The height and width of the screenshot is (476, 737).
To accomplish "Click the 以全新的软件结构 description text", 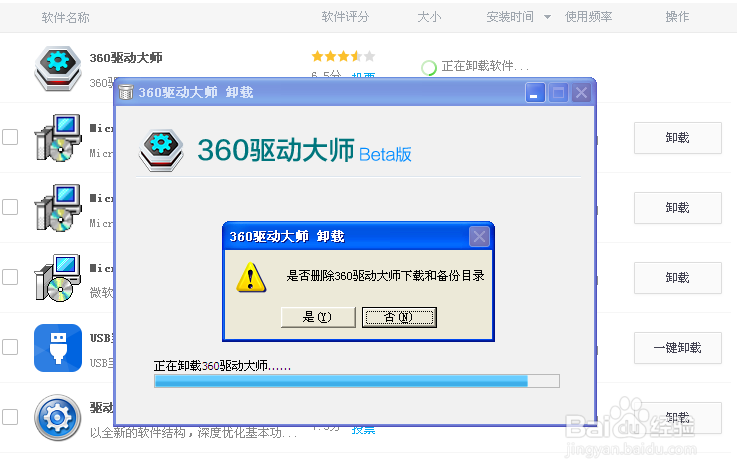I will (x=193, y=433).
